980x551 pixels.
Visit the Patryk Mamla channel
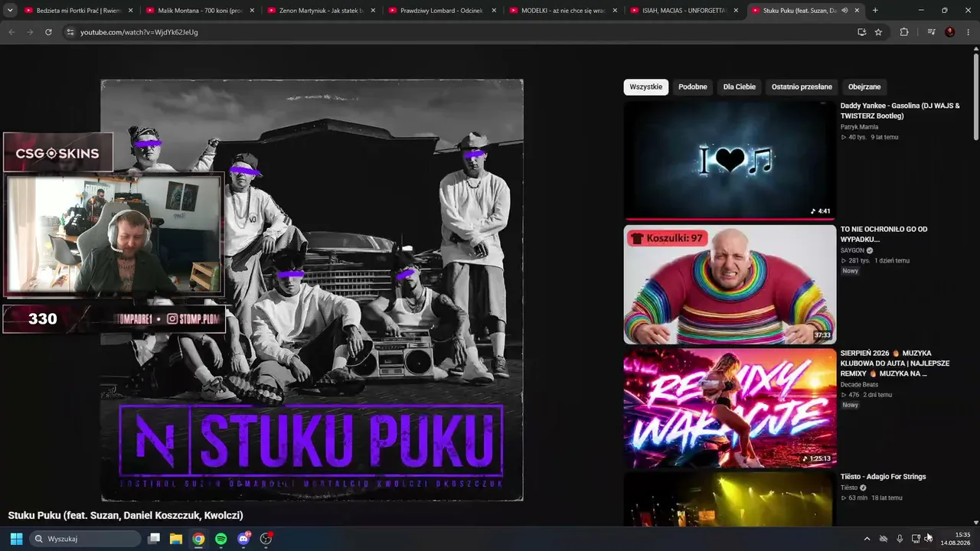pos(859,127)
